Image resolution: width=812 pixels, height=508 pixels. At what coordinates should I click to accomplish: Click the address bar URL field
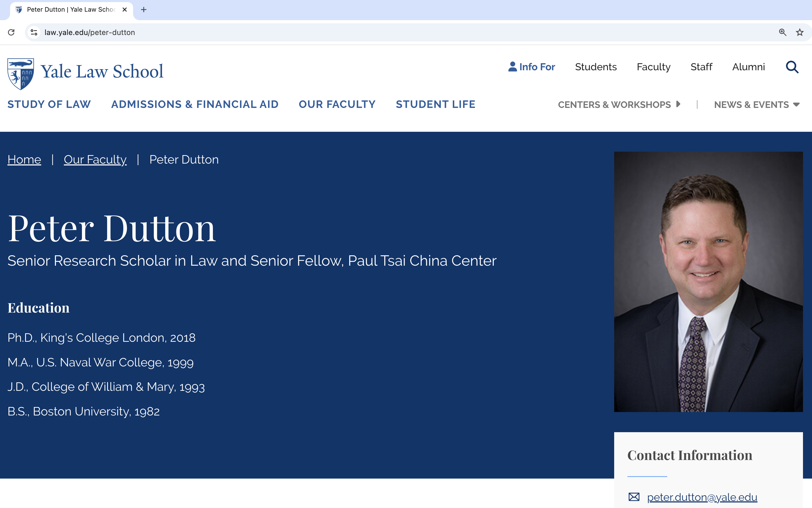pyautogui.click(x=403, y=32)
